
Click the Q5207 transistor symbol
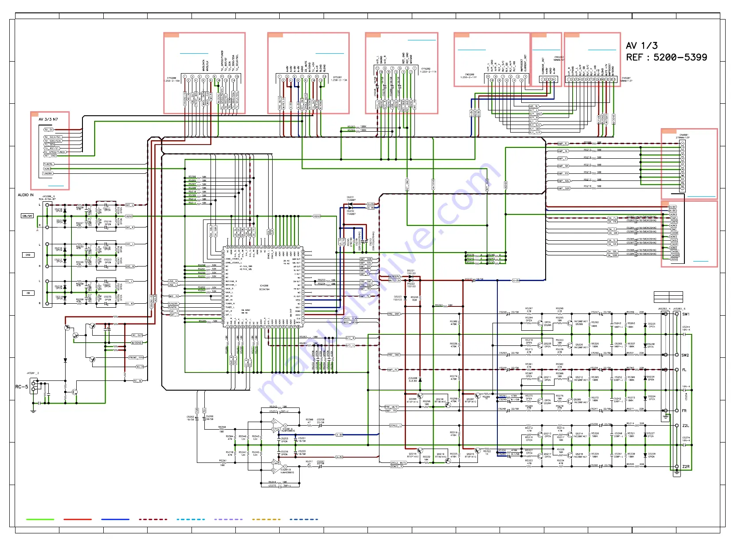tap(477, 396)
